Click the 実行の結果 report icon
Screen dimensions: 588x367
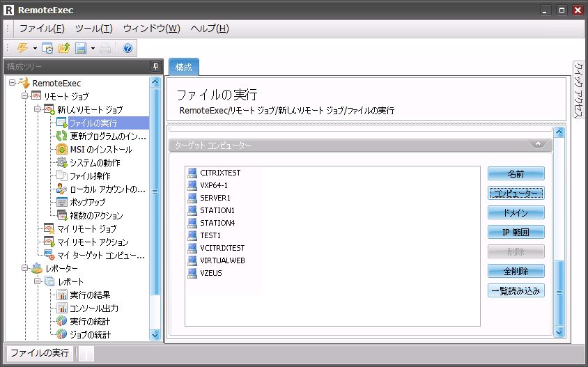(61, 295)
